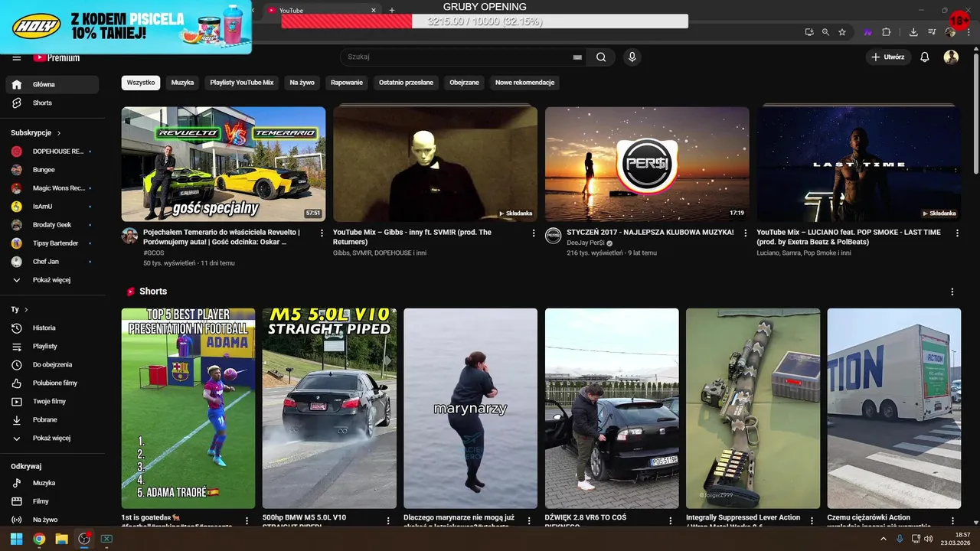Open the Brodaty Geek channel

(52, 225)
